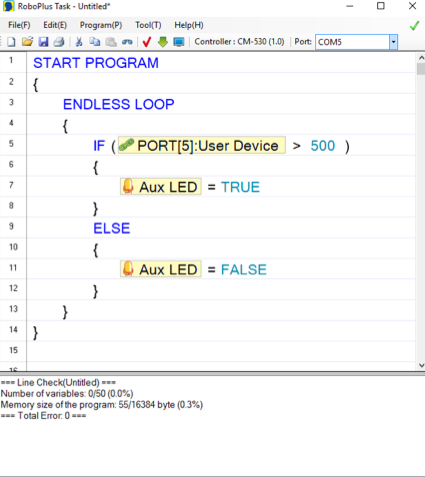Image resolution: width=425 pixels, height=477 pixels.
Task: Save the program with floppy icon
Action: pos(43,42)
